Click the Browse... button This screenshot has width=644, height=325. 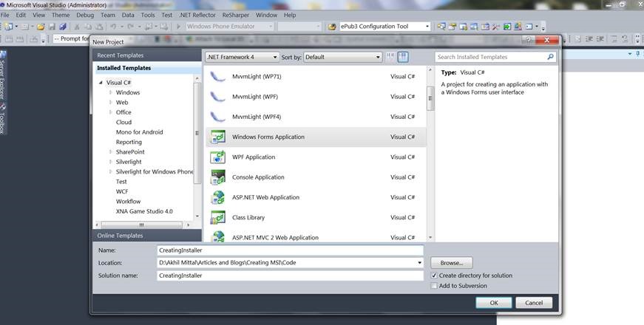[451, 263]
